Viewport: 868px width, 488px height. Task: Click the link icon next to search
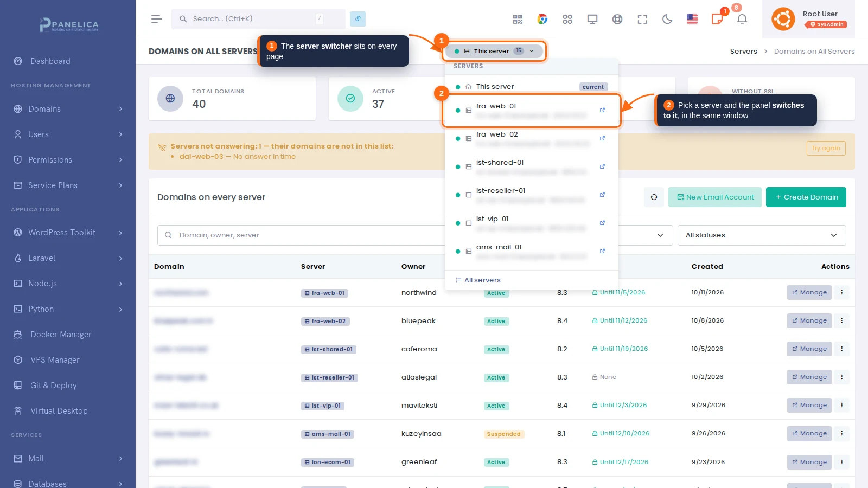(x=358, y=18)
